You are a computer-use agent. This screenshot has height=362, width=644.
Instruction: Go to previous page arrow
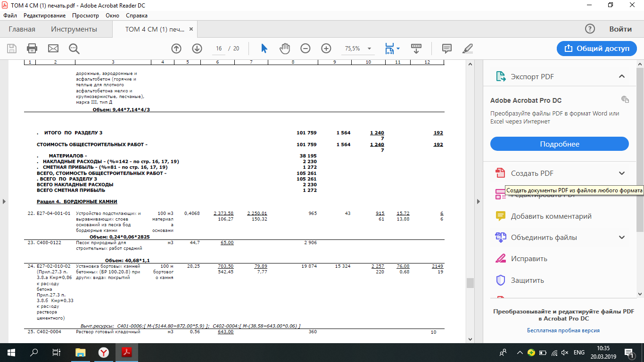point(176,49)
